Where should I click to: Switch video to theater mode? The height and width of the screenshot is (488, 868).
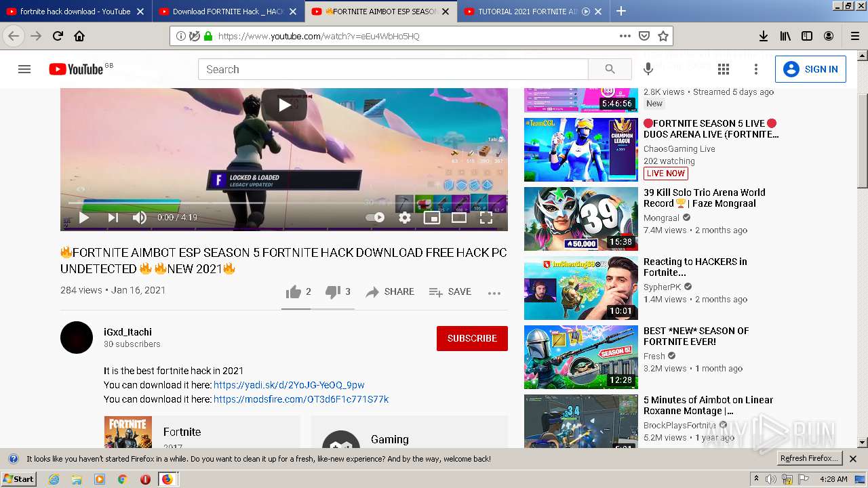point(459,218)
